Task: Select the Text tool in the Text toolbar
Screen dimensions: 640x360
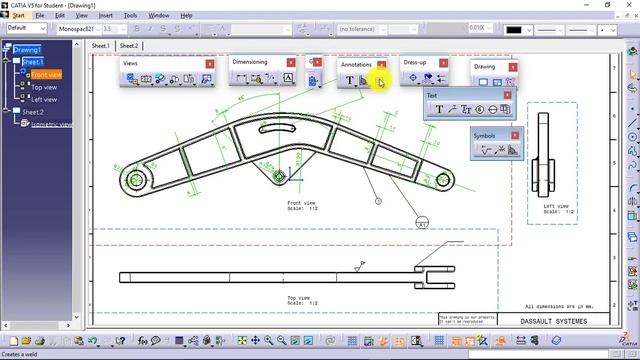Action: [x=439, y=109]
